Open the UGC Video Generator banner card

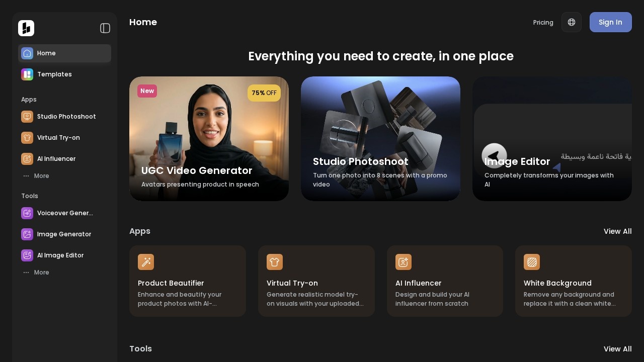point(209,139)
